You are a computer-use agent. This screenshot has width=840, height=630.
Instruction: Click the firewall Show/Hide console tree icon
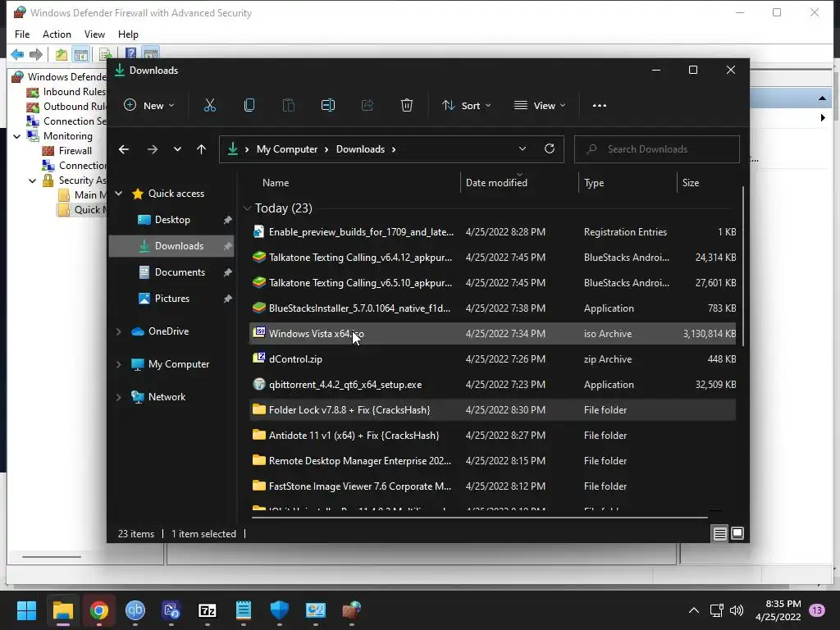pyautogui.click(x=81, y=54)
